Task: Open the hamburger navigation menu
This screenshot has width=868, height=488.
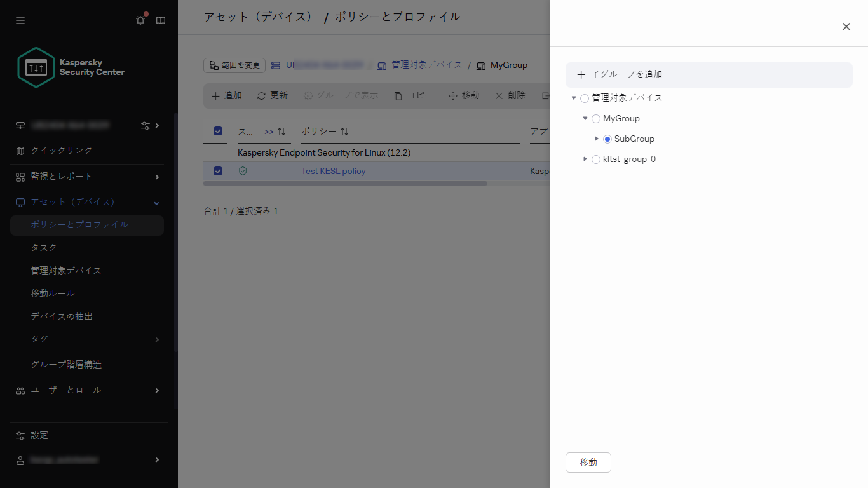Action: coord(20,20)
